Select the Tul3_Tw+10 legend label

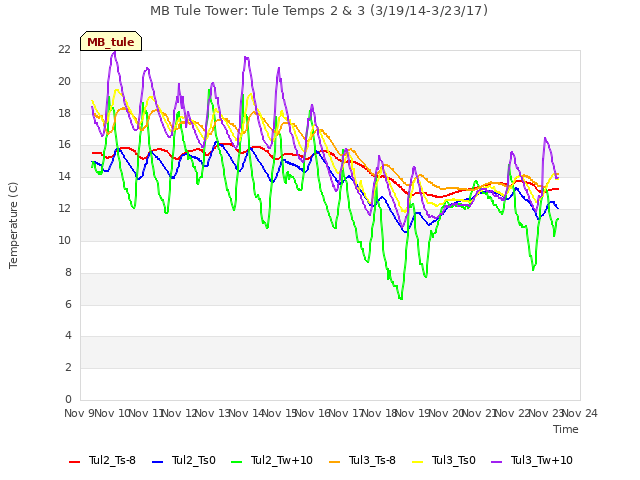click(542, 460)
